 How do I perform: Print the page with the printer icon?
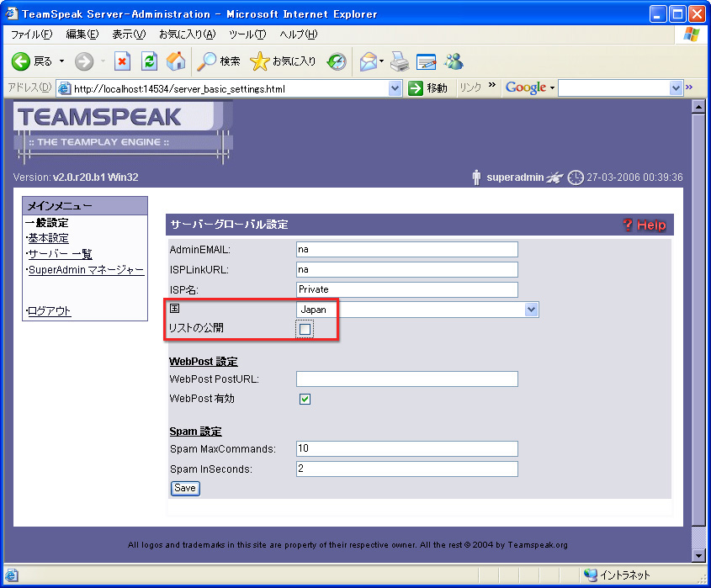point(400,61)
